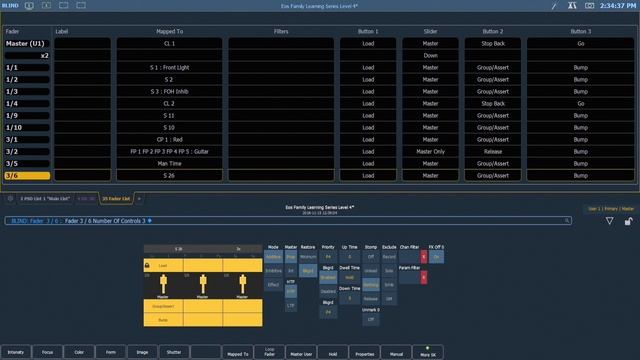The height and width of the screenshot is (360, 640).
Task: Switch to the purple tab between PSD and Fader List
Action: click(x=86, y=199)
